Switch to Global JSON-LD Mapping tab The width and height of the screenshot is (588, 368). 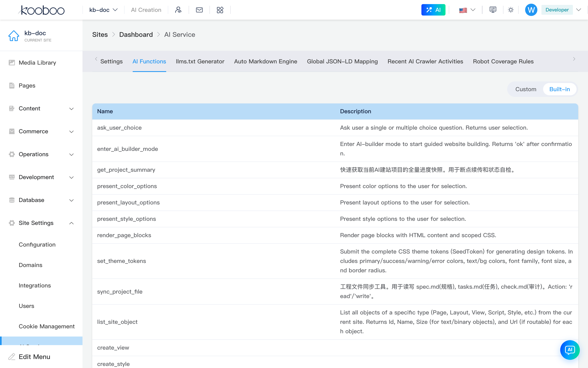click(x=342, y=61)
